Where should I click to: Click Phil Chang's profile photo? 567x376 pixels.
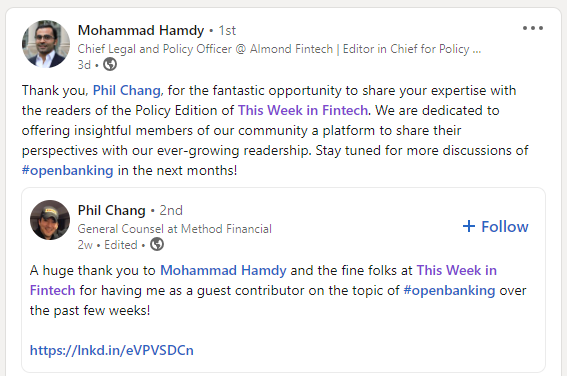pyautogui.click(x=50, y=220)
